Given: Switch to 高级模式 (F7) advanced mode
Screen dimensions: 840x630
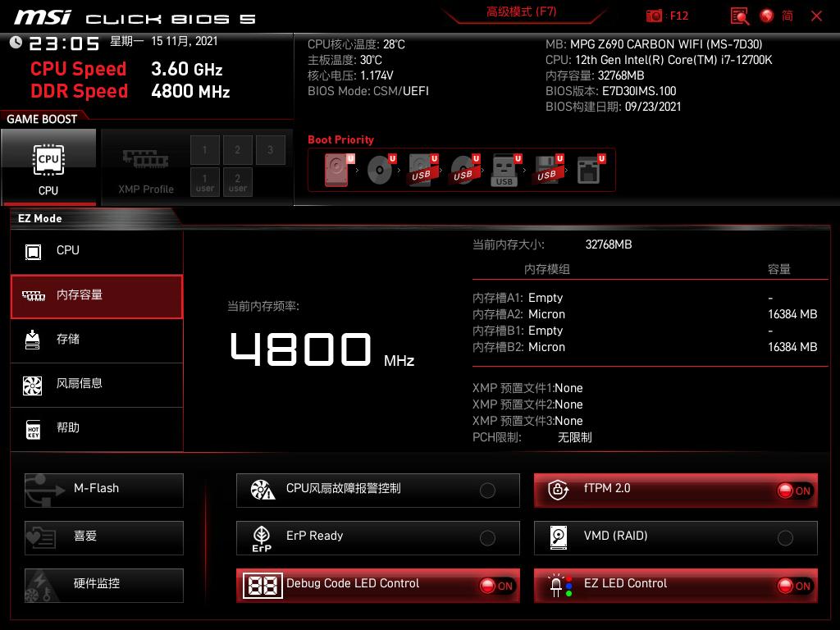Looking at the screenshot, I should point(523,14).
